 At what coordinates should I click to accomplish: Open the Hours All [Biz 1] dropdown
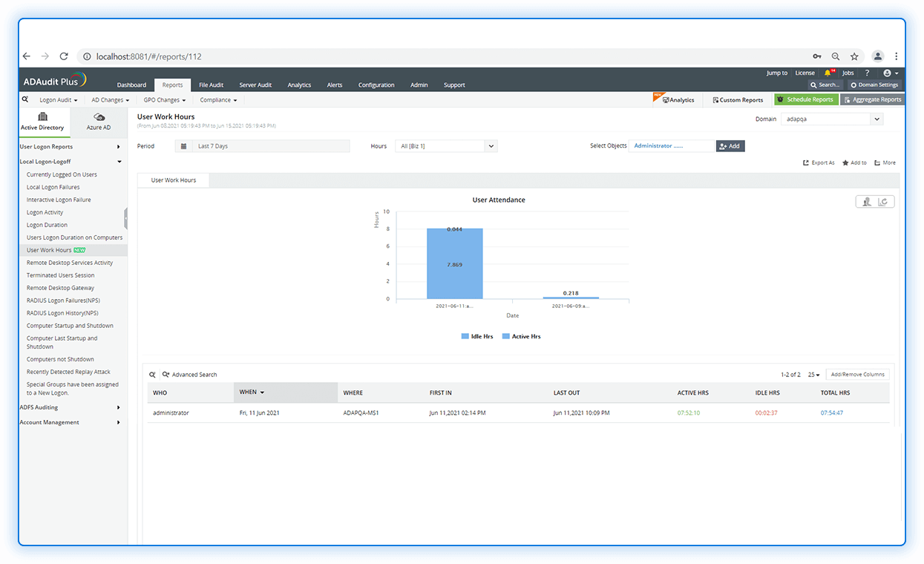pyautogui.click(x=446, y=146)
